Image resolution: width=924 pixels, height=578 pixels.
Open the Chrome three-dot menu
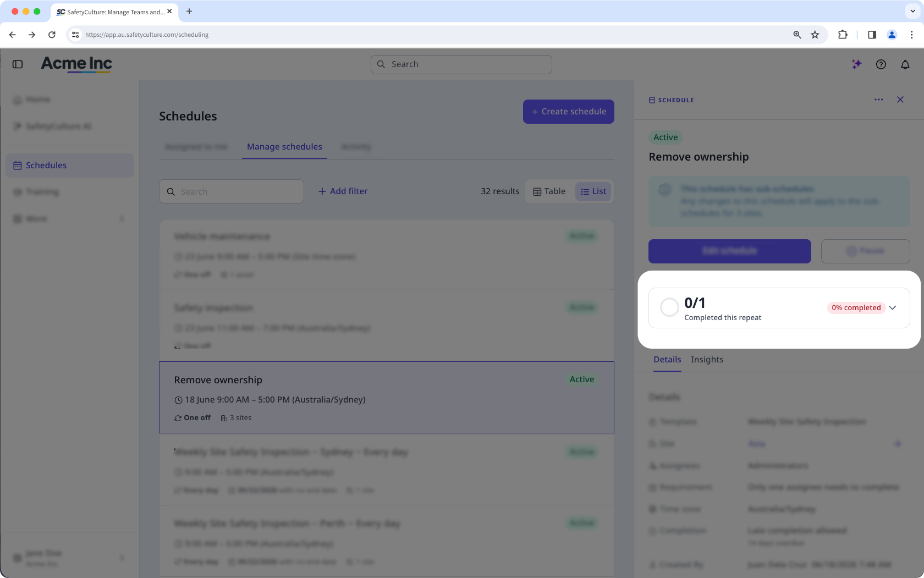[912, 35]
